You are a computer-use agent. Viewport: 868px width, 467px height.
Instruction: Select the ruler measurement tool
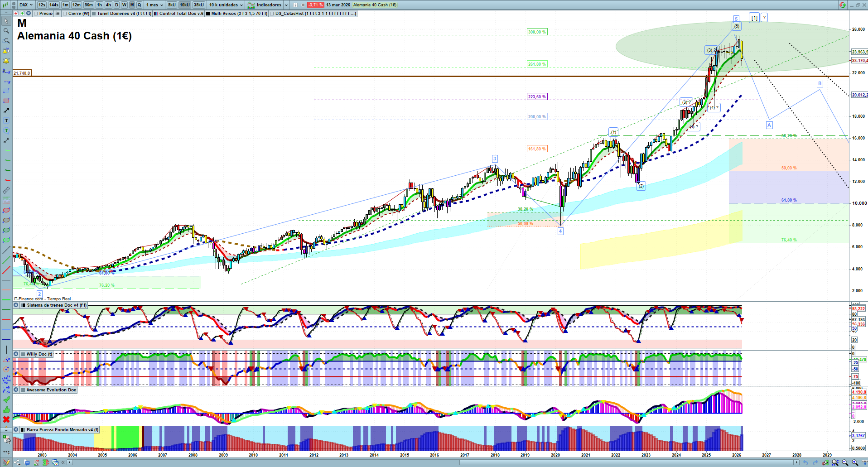(x=6, y=190)
